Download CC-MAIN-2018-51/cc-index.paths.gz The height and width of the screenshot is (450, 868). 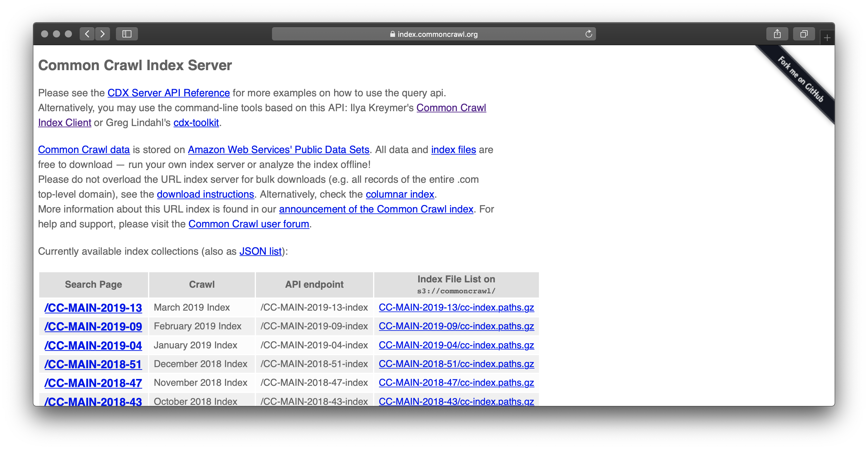tap(456, 364)
